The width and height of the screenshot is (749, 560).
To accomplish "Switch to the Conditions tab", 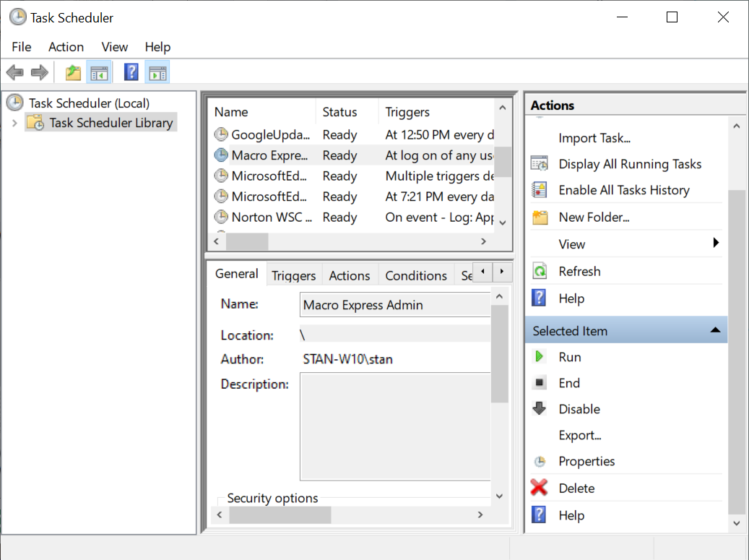I will 416,275.
